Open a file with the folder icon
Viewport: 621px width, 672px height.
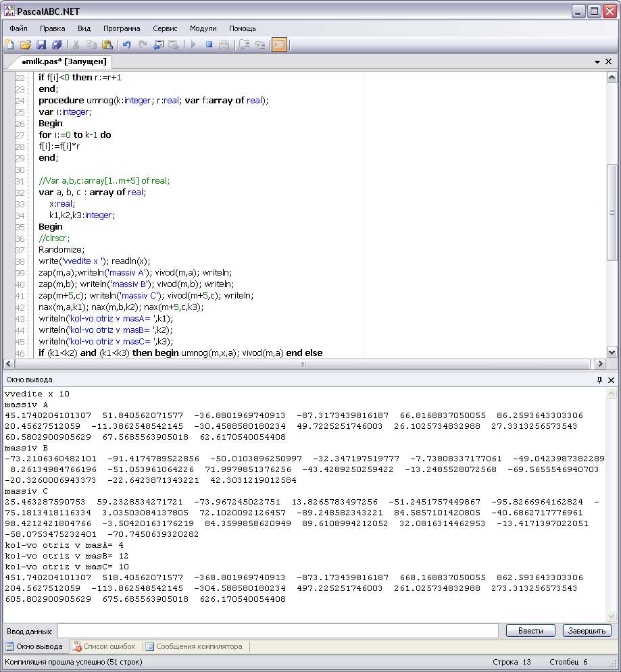25,45
